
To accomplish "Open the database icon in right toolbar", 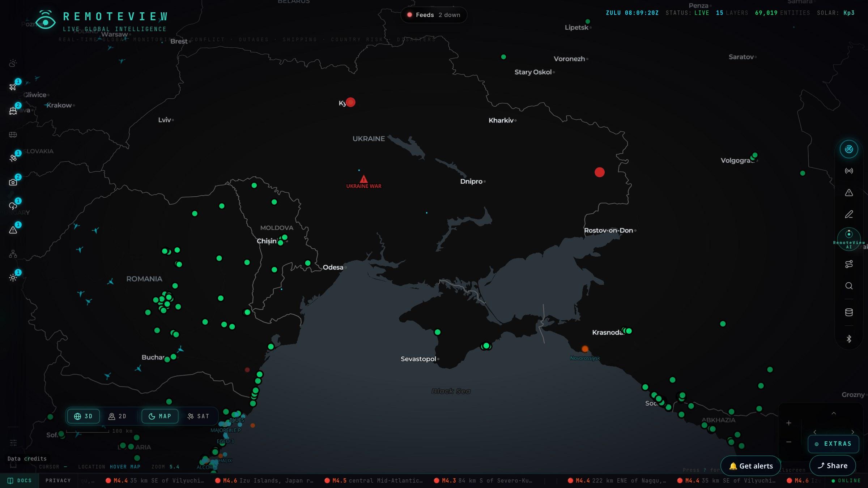I will 849,312.
